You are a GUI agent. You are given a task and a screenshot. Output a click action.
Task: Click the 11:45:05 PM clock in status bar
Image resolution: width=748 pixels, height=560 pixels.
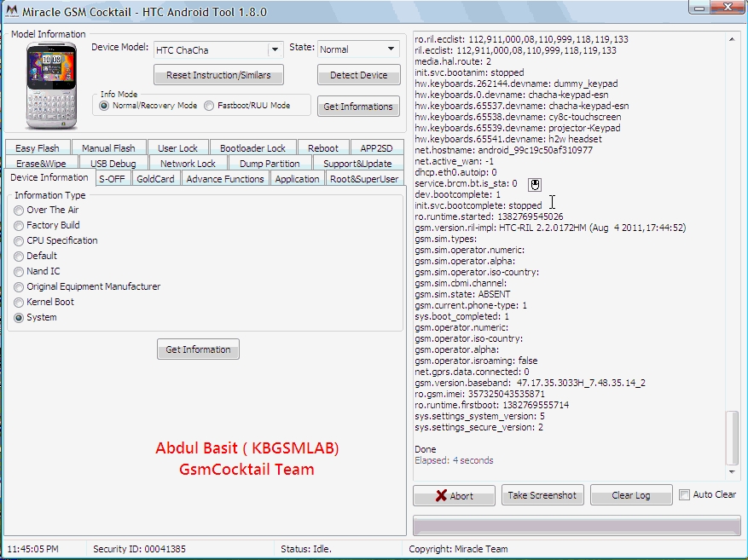click(x=33, y=549)
